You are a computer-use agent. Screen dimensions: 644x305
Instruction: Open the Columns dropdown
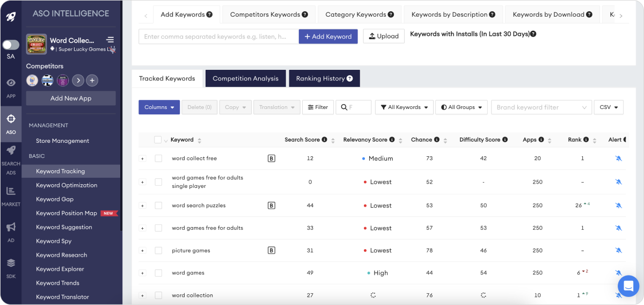click(159, 107)
